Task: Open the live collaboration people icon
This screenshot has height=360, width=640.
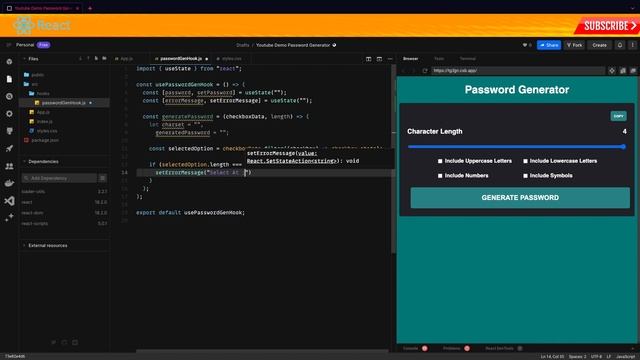Action: 9,166
